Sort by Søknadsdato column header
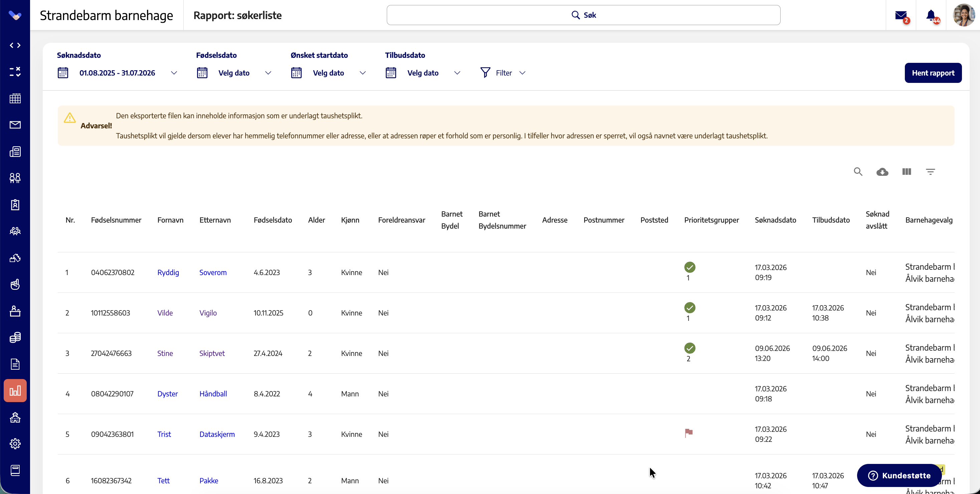980x494 pixels. (x=775, y=220)
